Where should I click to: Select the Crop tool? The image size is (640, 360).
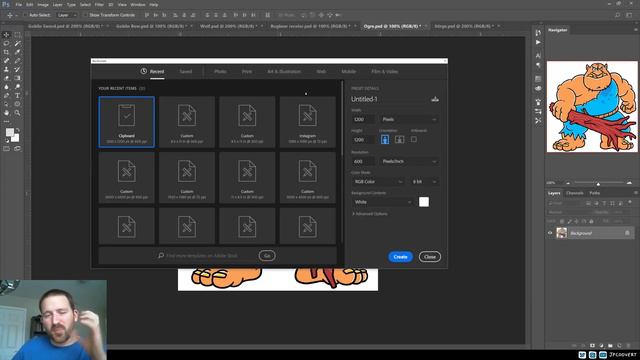point(6,52)
